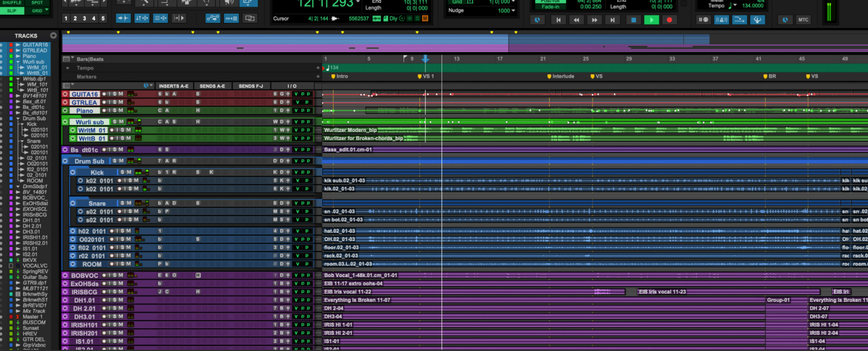Click the Cursor location value 4|2|144

318,19
